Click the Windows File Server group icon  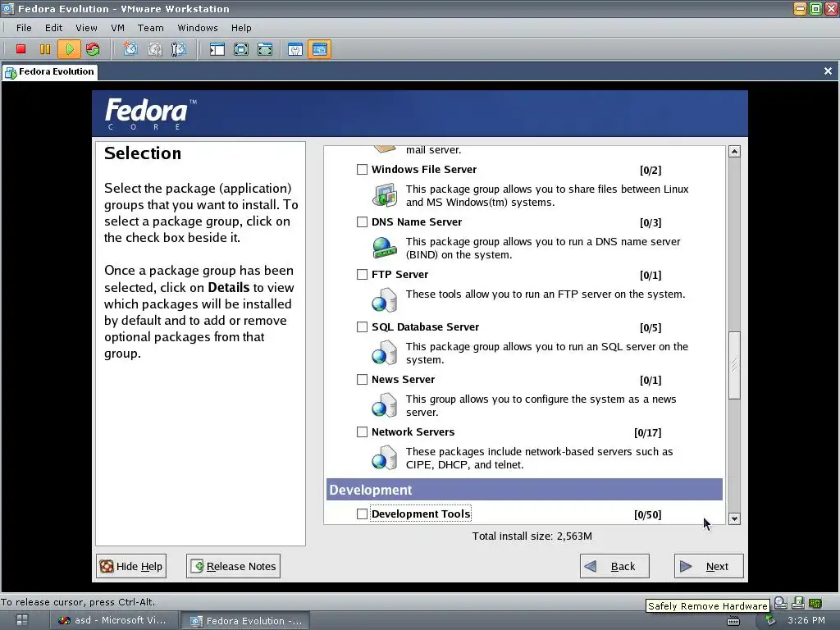coord(385,195)
